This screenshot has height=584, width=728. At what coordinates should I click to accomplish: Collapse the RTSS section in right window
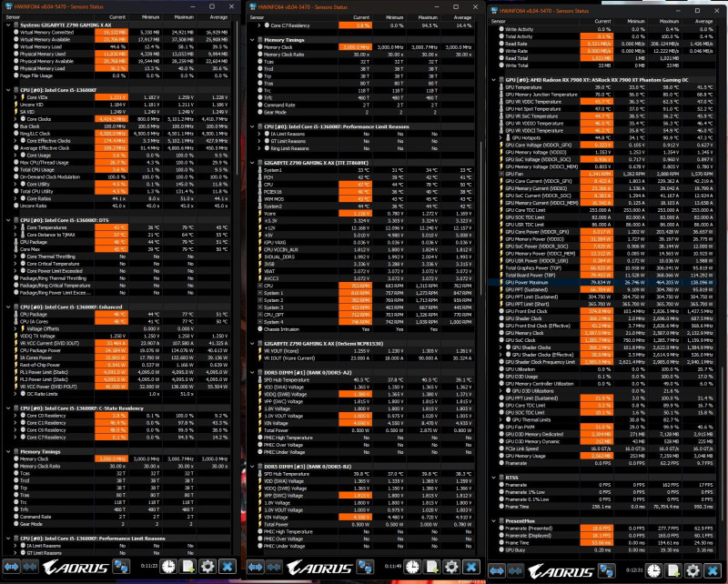pyautogui.click(x=493, y=478)
